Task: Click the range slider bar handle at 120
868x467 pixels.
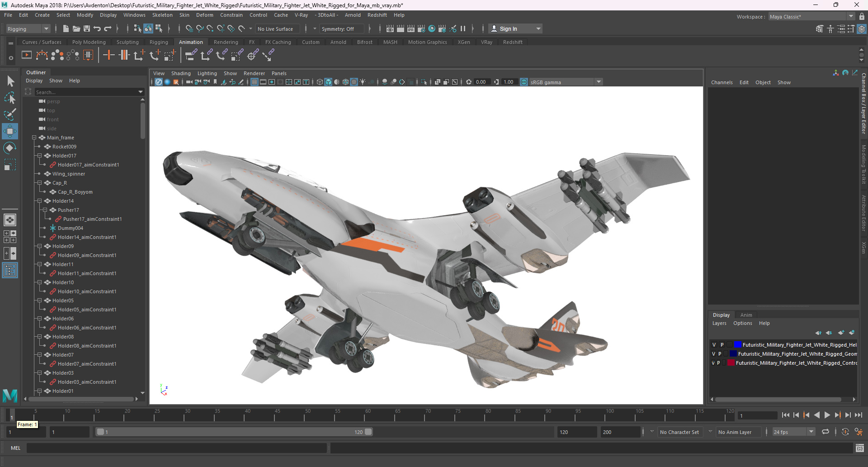Action: pos(368,432)
